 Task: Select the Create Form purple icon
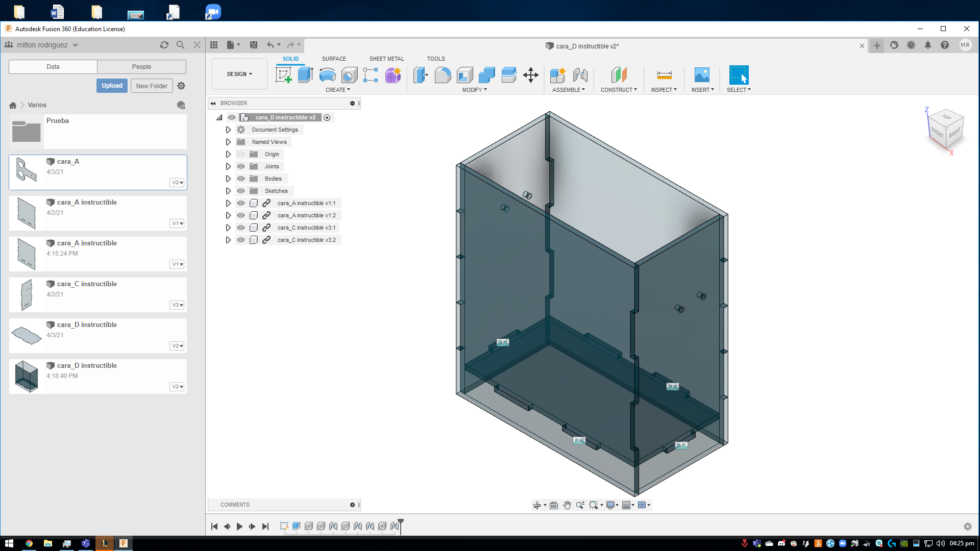pos(393,75)
